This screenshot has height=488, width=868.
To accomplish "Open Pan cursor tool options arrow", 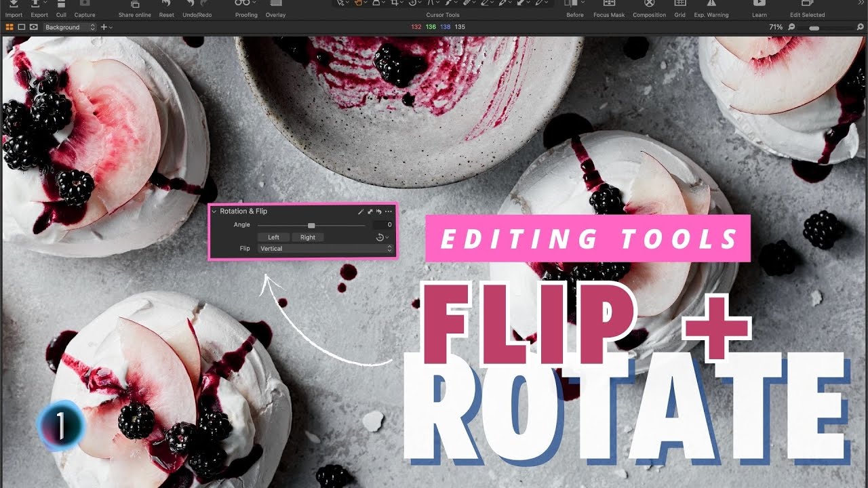I will tap(366, 3).
